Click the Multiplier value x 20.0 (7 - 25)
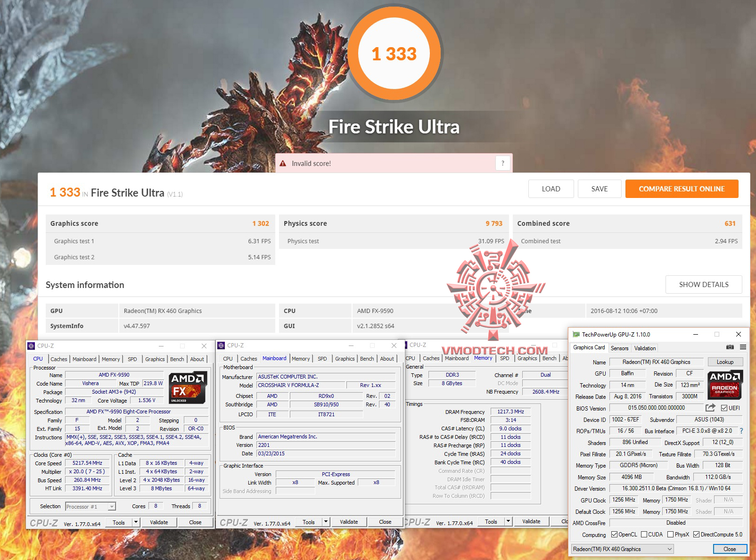Viewport: 756px width, 560px height. (87, 471)
